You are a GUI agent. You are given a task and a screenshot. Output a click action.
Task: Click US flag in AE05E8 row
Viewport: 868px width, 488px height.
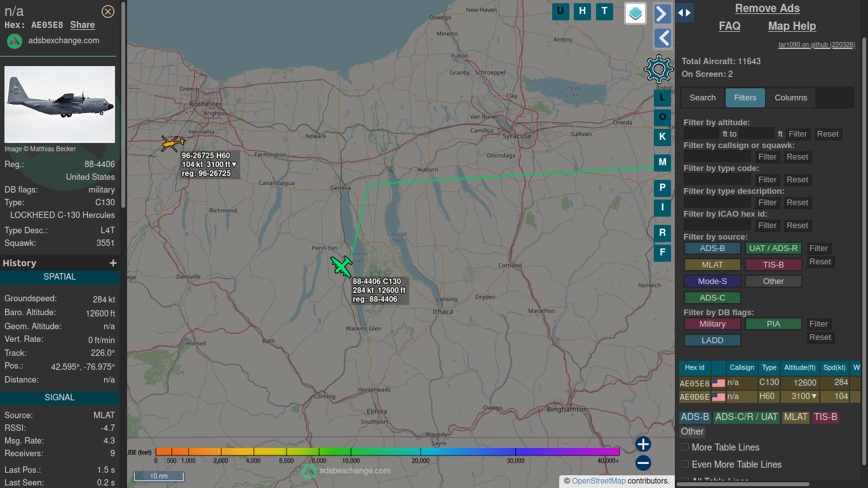719,383
